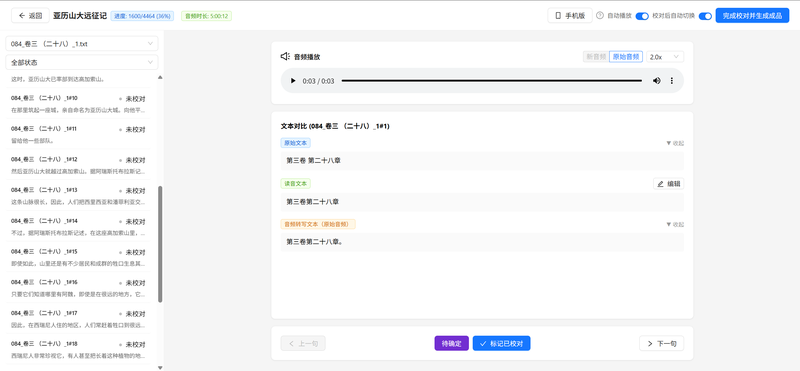Viewport: 800px width, 371px height.
Task: Click the audio time 0:03 / 0:03
Action: (x=318, y=81)
